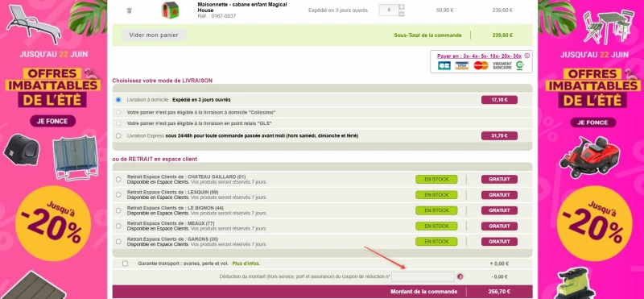644x299 pixels.
Task: Increase quantity with the plus stepper
Action: pos(401,7)
